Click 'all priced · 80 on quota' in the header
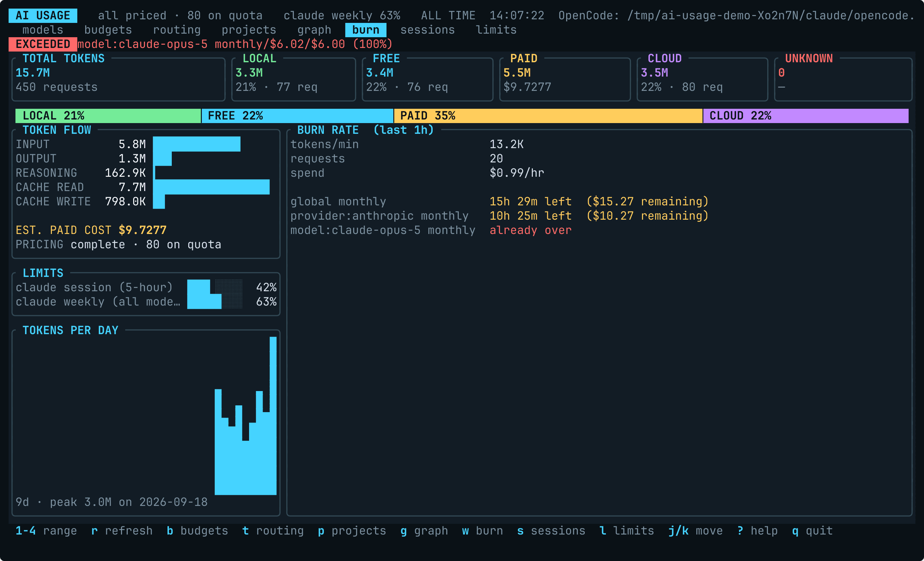The height and width of the screenshot is (561, 924). pyautogui.click(x=180, y=16)
